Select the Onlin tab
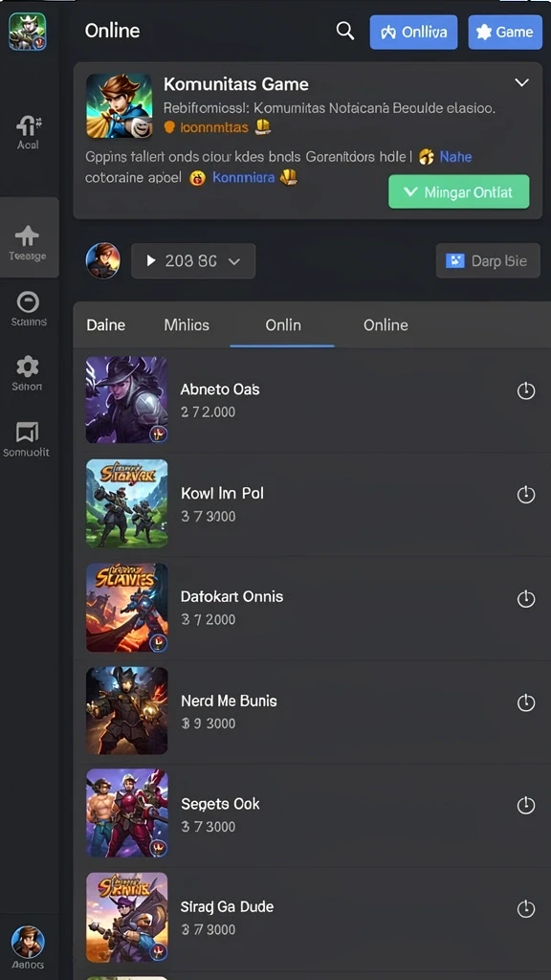The image size is (551, 980). pyautogui.click(x=283, y=325)
